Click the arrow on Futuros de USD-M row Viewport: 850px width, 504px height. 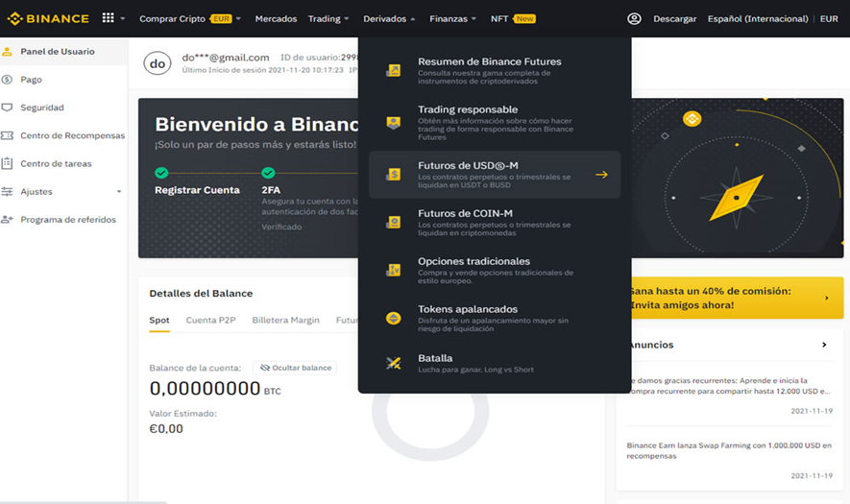coord(601,175)
